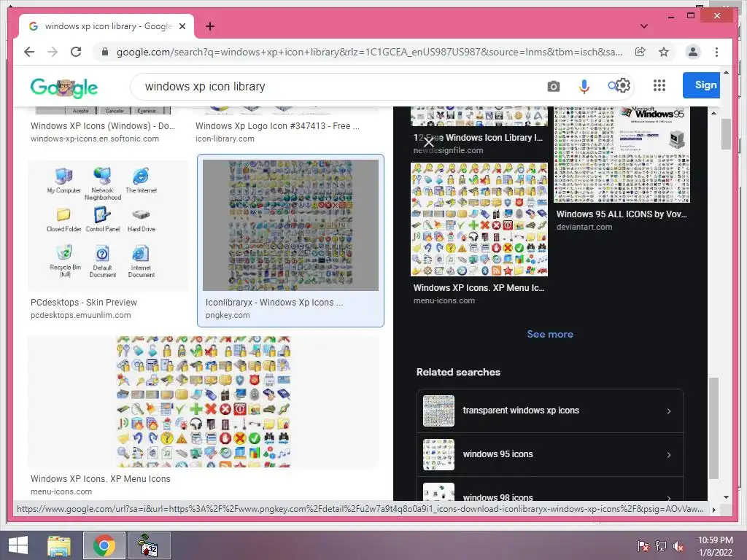Click Windows Xp Logo Icon #347413 title
747x560 pixels.
point(277,126)
